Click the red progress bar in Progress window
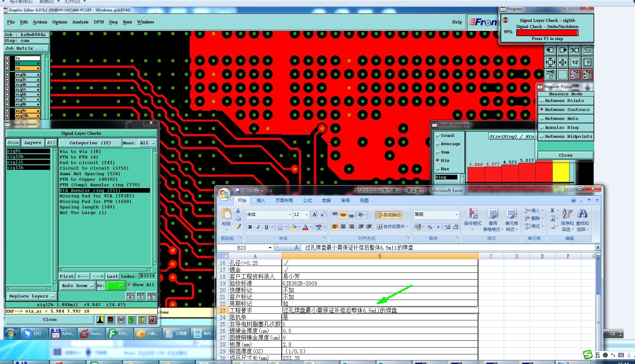 coord(547,33)
